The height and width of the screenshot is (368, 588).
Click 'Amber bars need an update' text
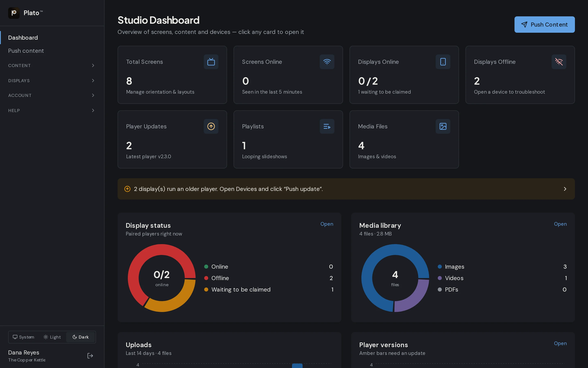point(392,353)
